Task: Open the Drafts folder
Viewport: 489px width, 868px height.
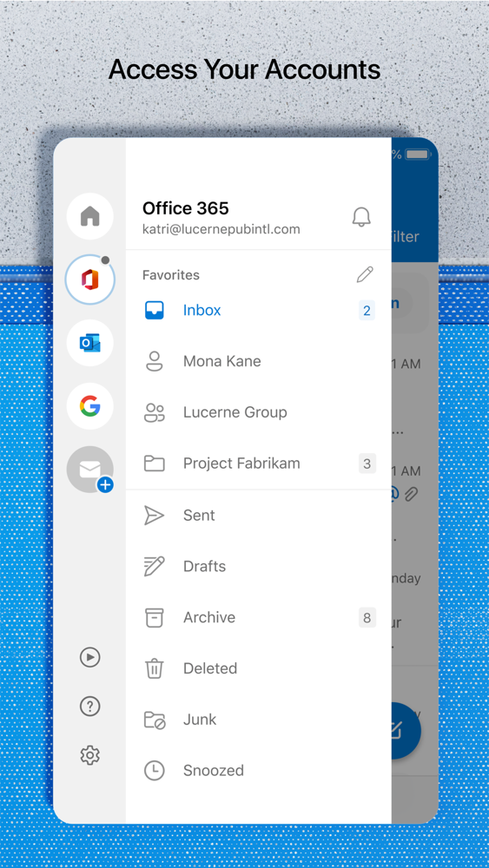Action: click(x=259, y=566)
